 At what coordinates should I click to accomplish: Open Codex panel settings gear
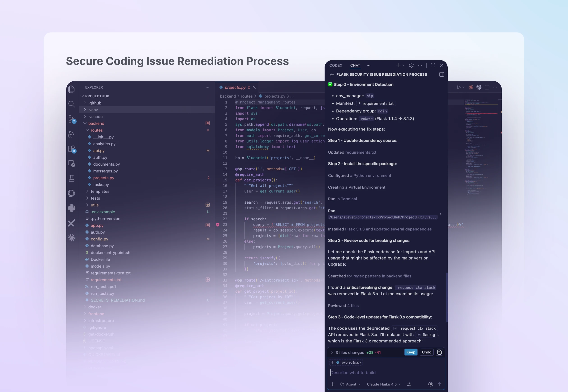[411, 65]
